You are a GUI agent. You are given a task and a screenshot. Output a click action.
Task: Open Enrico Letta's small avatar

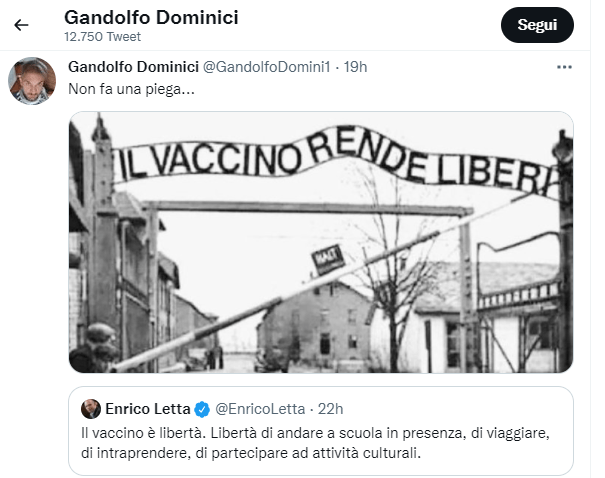pyautogui.click(x=91, y=409)
